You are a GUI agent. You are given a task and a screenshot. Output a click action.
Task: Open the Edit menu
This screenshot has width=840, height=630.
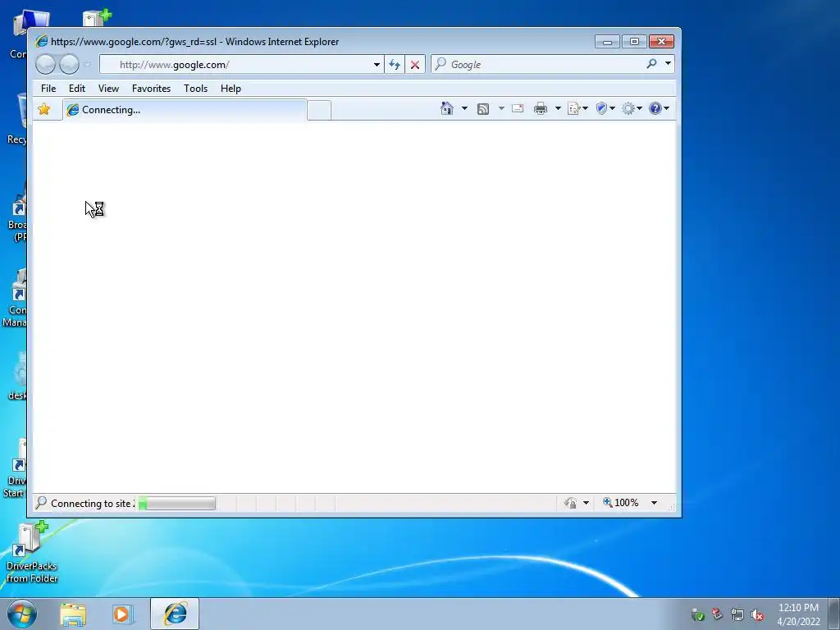pyautogui.click(x=76, y=89)
